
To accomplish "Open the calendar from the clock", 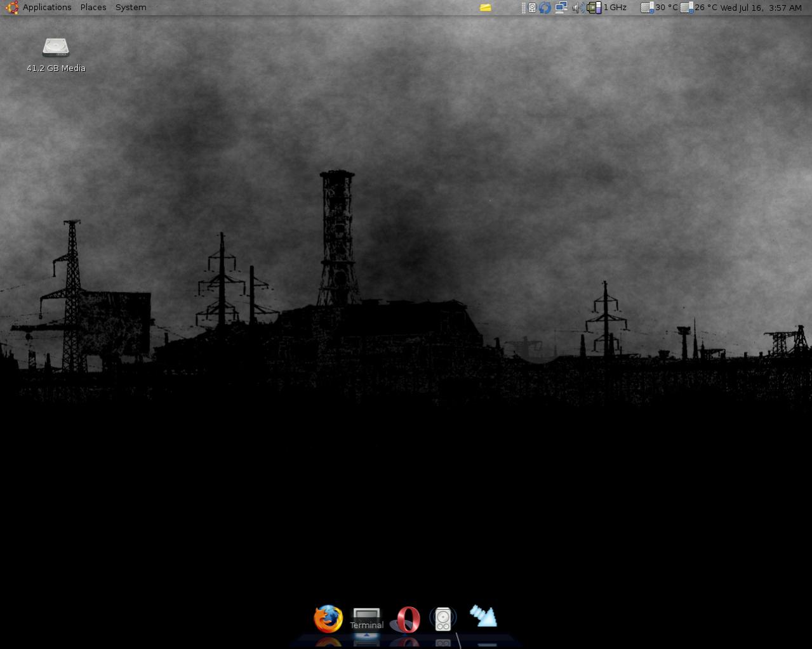I will (x=761, y=8).
